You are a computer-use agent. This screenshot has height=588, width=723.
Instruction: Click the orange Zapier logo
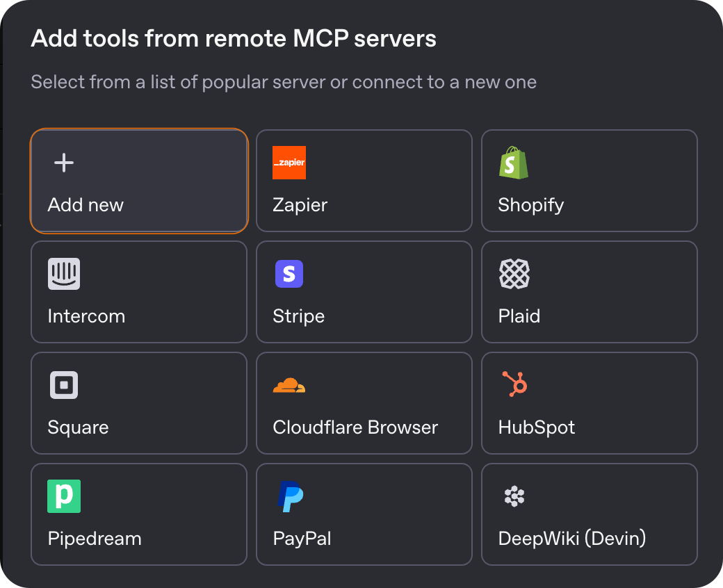coord(289,163)
